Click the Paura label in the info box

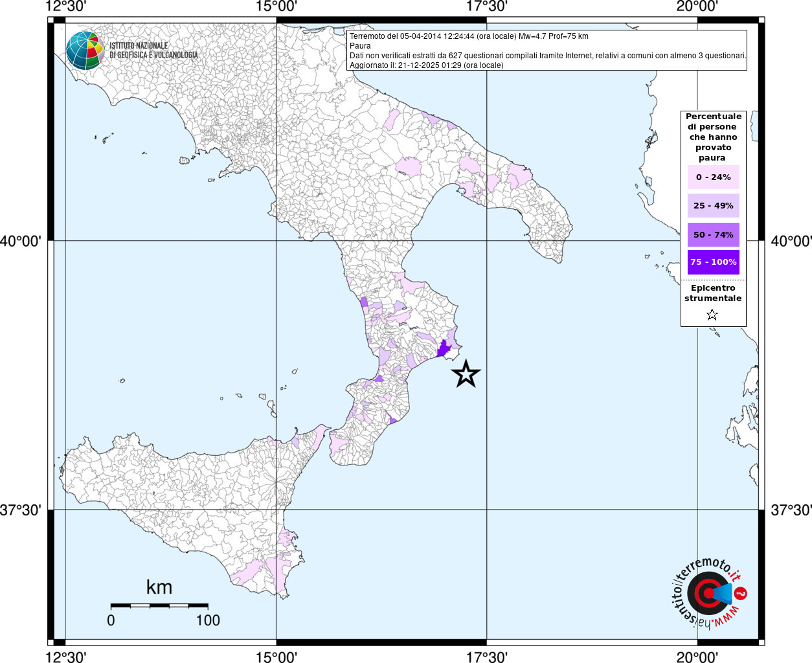tap(360, 46)
